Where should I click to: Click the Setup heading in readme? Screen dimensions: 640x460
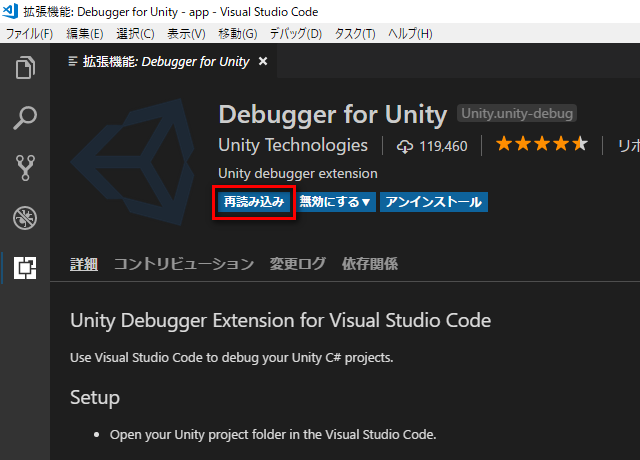point(95,398)
